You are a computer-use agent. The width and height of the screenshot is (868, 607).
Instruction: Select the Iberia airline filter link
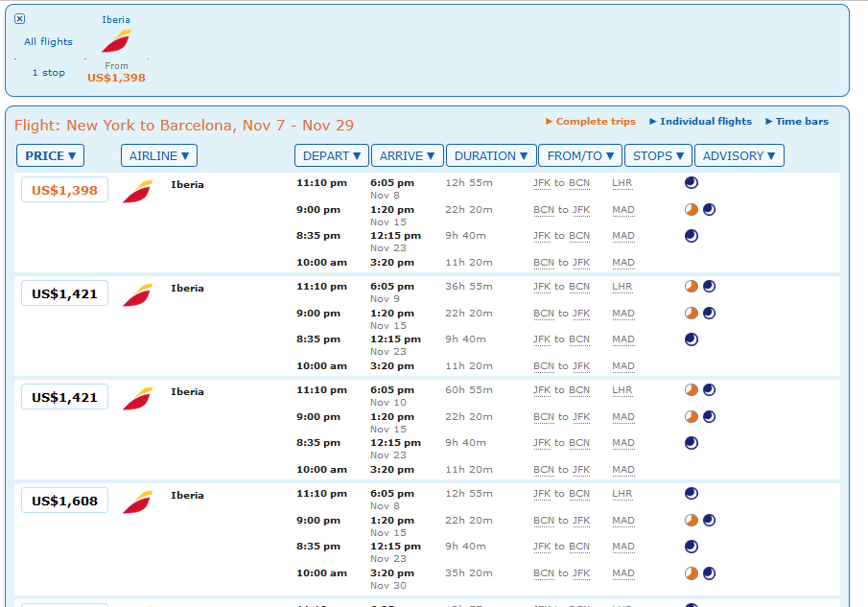[116, 19]
